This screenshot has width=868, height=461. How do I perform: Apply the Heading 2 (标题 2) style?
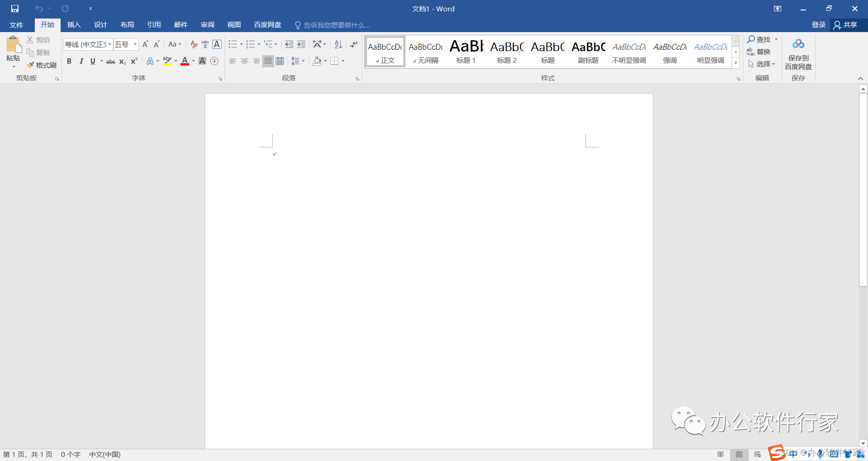click(x=507, y=52)
